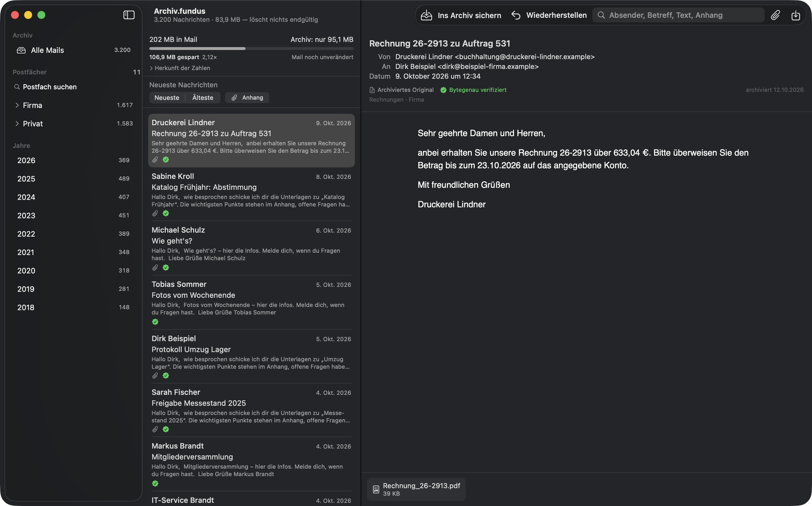
Task: Click the paperclip icon on Sarah Fischer mail
Action: [x=155, y=429]
